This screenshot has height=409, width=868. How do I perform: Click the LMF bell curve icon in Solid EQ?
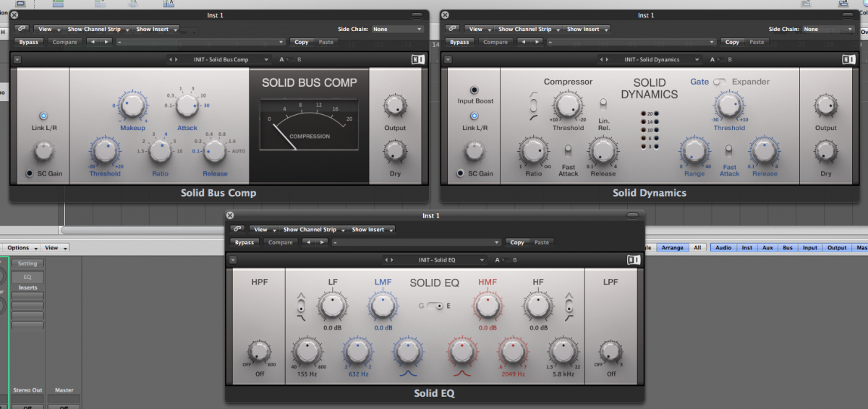pyautogui.click(x=408, y=374)
